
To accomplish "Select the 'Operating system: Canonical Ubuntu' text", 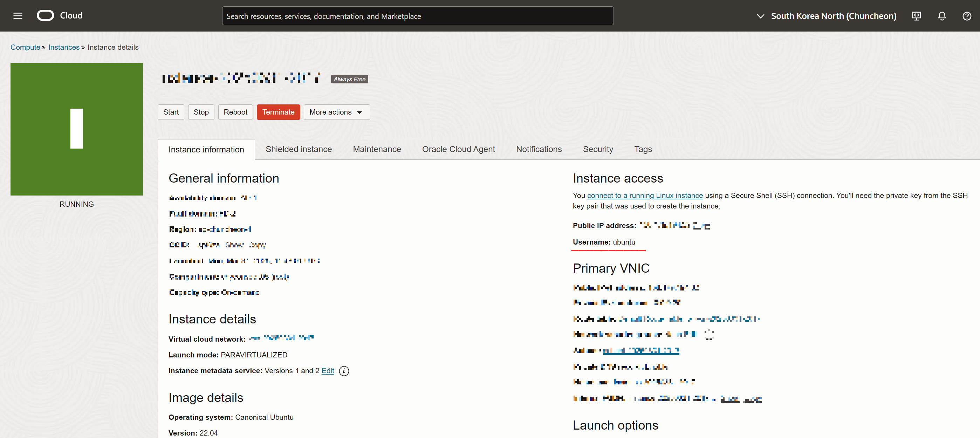I will click(231, 417).
